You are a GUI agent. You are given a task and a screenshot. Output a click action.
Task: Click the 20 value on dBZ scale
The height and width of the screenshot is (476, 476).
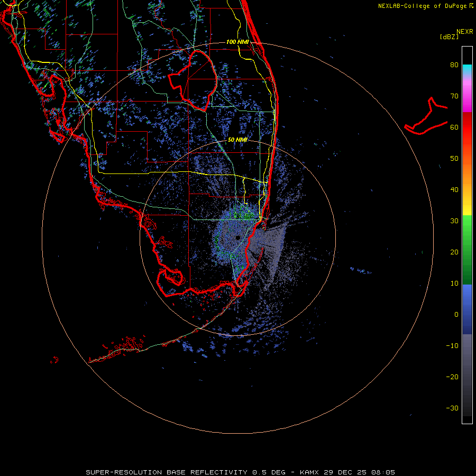point(454,252)
